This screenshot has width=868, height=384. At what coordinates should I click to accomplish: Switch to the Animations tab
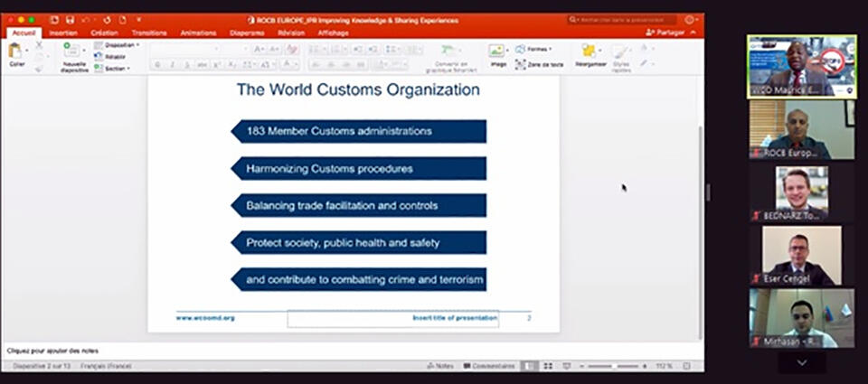pos(198,33)
